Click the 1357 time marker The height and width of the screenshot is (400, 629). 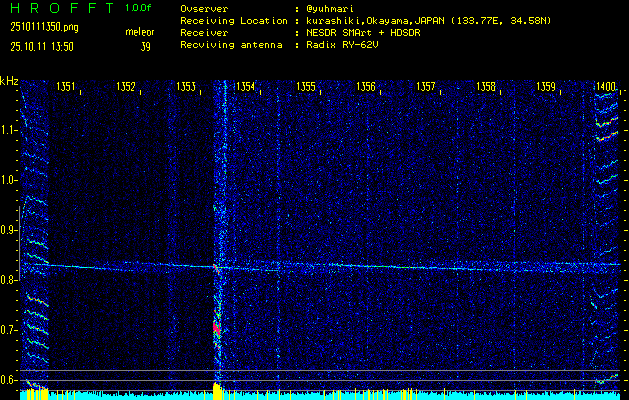tap(426, 87)
